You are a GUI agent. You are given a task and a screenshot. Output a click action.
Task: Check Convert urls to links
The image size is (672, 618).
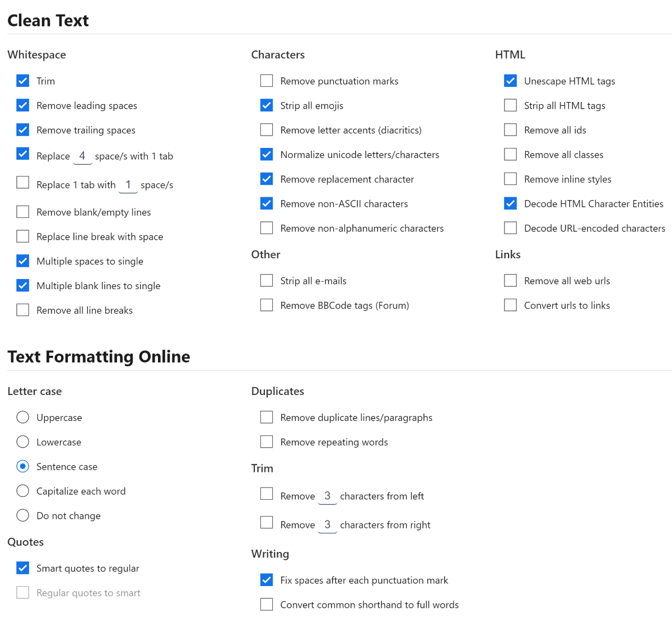click(x=510, y=305)
